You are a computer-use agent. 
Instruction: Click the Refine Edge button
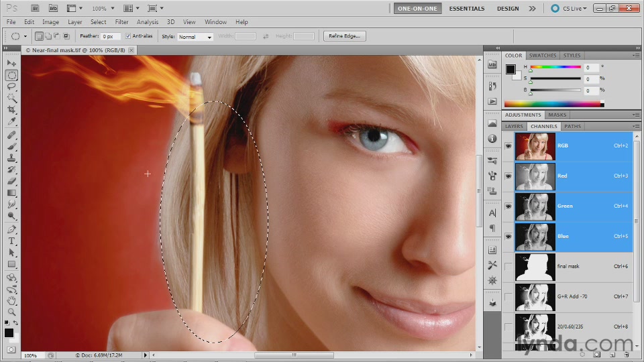[x=344, y=36]
